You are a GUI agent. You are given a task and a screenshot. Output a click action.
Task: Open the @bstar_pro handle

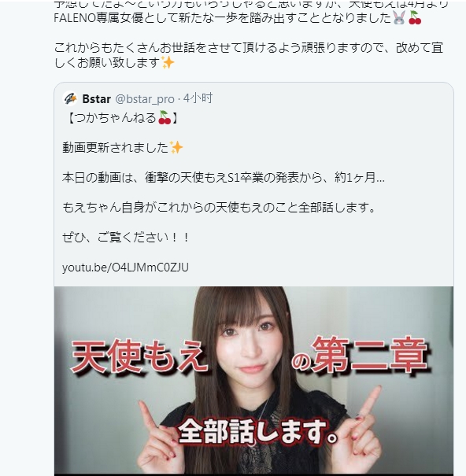[x=145, y=99]
